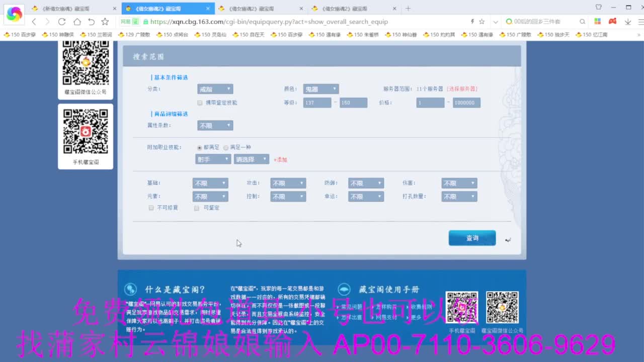644x362 pixels.
Task: Open the 颜色 dropdown showing 鬼器
Action: [x=320, y=88]
